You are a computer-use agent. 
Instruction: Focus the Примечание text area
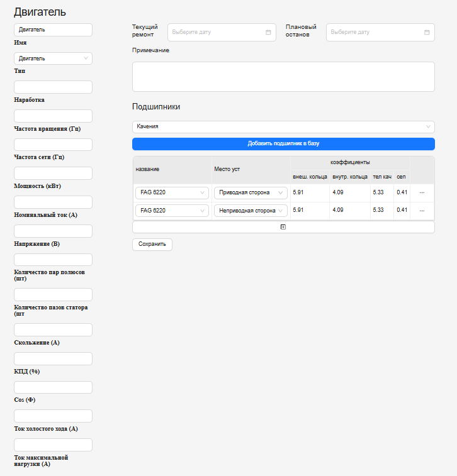[x=283, y=76]
